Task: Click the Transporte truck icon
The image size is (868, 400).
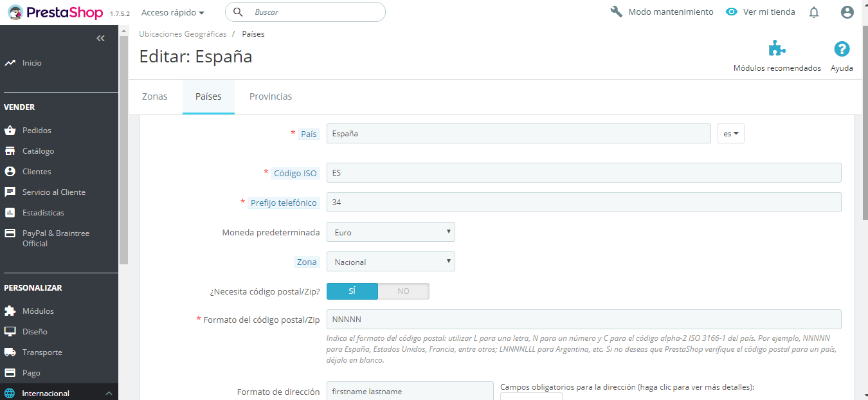Action: click(x=10, y=352)
